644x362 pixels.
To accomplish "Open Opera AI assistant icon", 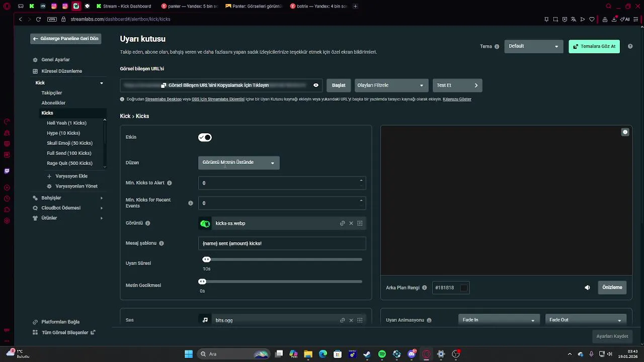I will pos(626,19).
